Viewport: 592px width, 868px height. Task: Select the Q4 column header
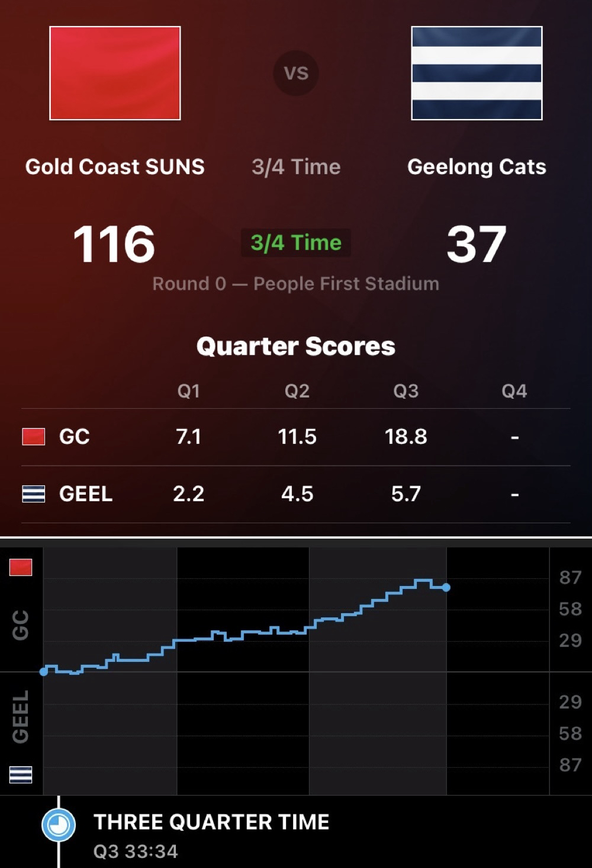pos(514,391)
